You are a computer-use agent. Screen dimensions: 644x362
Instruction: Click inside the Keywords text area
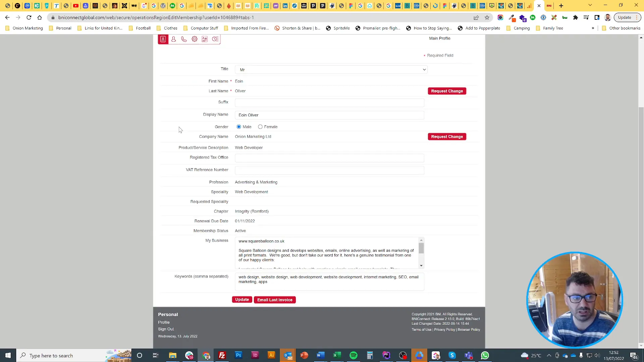coord(329,282)
